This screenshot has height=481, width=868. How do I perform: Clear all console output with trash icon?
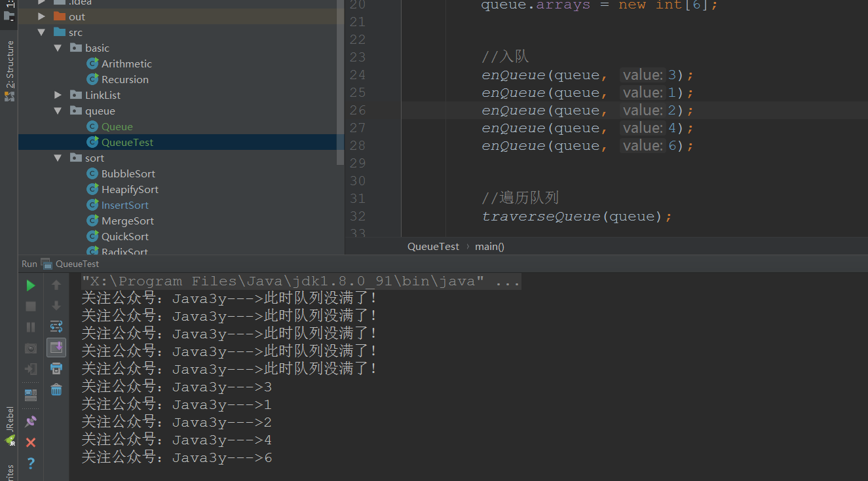coord(56,389)
